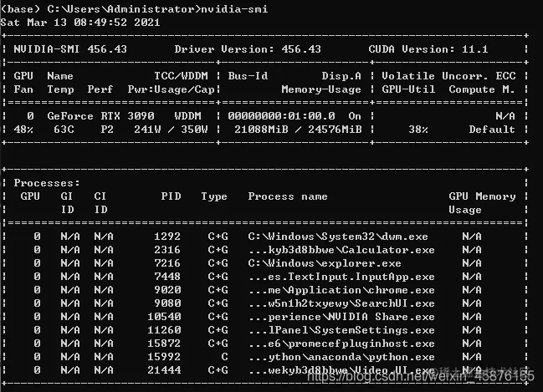Click the typed command 'nvidia-smi'
Screen dimensions: 543x392
[x=234, y=9]
